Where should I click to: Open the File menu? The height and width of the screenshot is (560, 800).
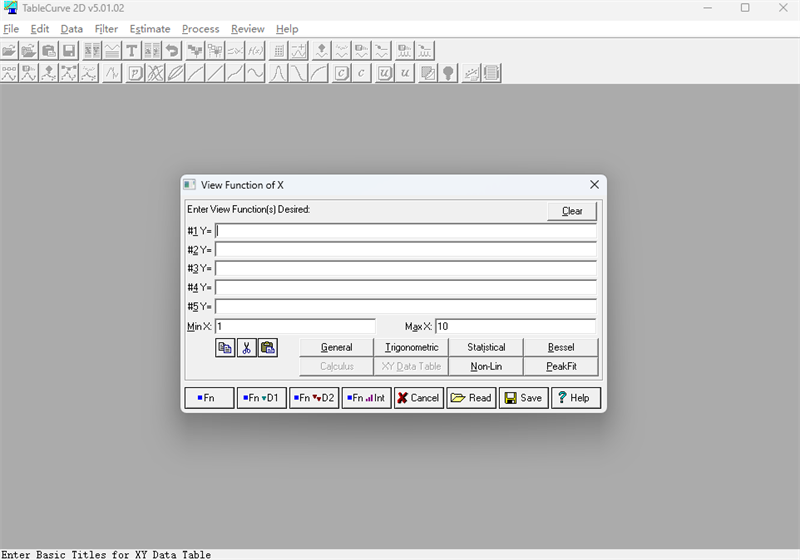11,29
